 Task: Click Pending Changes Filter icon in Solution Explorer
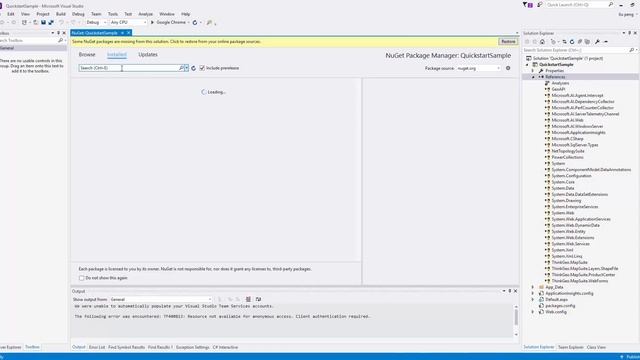click(x=553, y=42)
